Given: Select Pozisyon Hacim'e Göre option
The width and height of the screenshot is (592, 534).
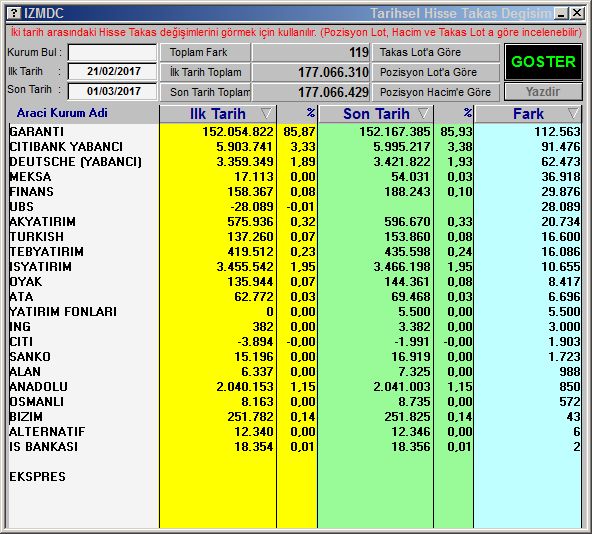Looking at the screenshot, I should [436, 92].
